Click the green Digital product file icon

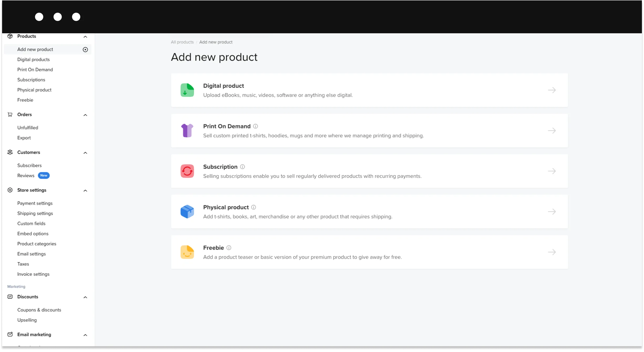(x=187, y=90)
